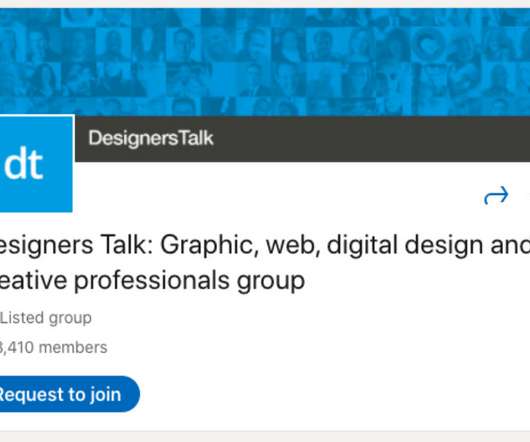Select the Listed group label
Screen dimensions: 530x442
pos(46,318)
